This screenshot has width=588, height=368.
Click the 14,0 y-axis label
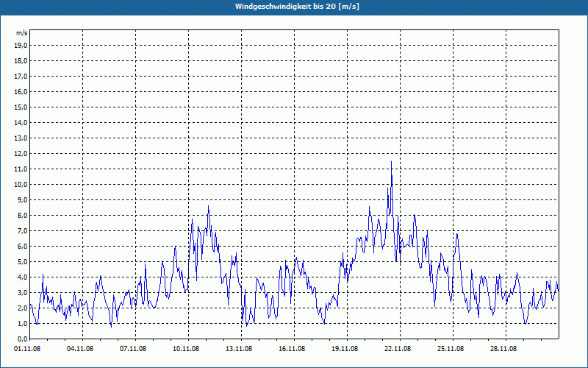[21, 123]
